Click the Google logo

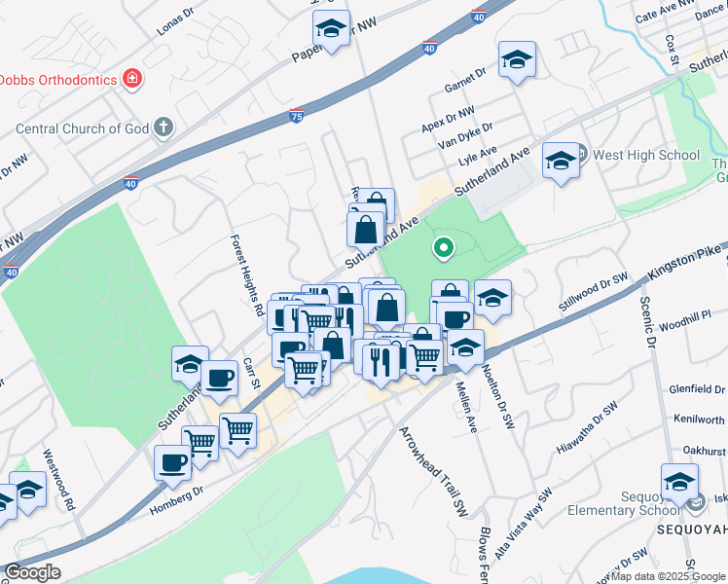(32, 573)
